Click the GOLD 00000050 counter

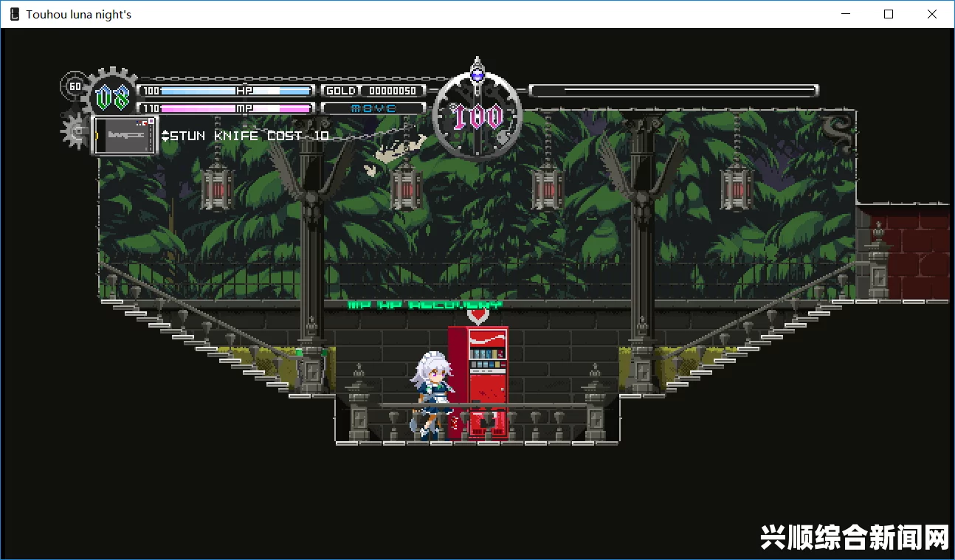(374, 91)
